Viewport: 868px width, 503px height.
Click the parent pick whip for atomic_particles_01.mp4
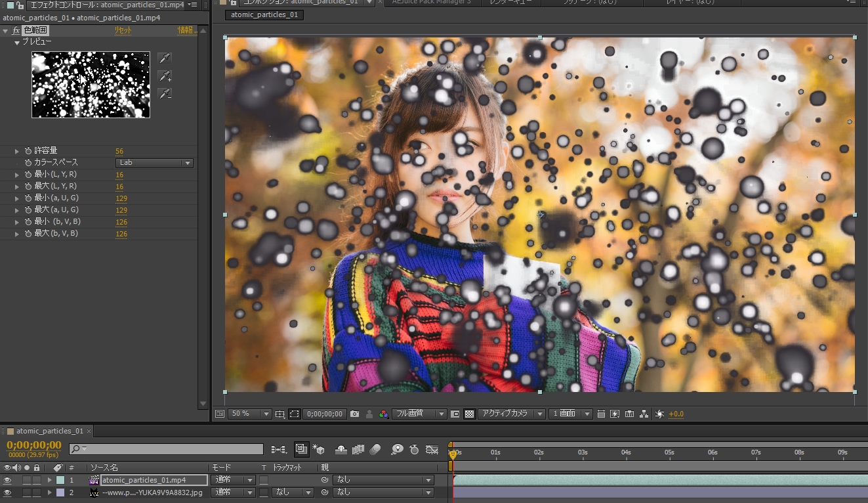pyautogui.click(x=324, y=480)
